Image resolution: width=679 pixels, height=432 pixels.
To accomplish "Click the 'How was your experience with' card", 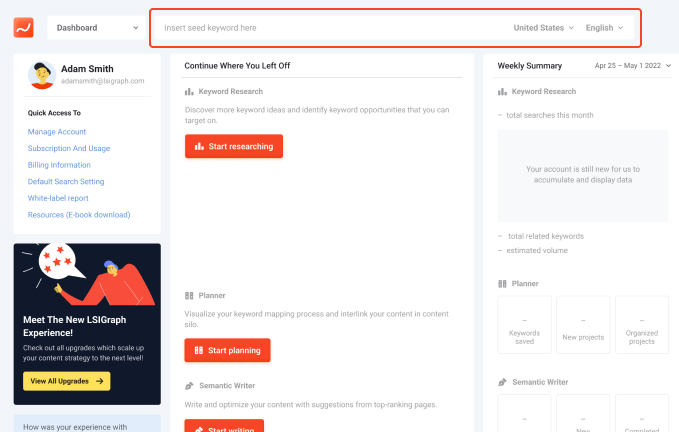I will tap(87, 423).
